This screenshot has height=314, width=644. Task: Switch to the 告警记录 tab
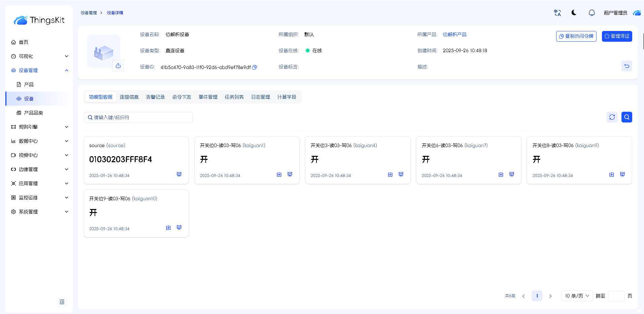[x=155, y=97]
